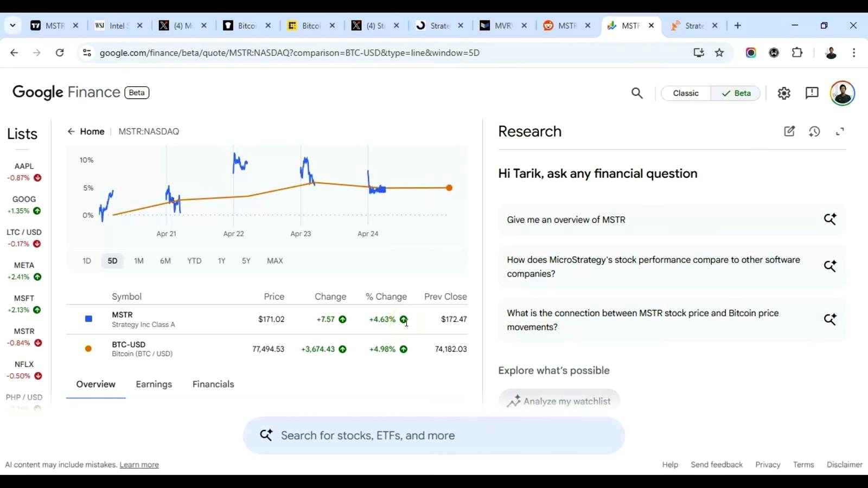The image size is (868, 488).
Task: Open the Terms footer link
Action: pyautogui.click(x=803, y=465)
